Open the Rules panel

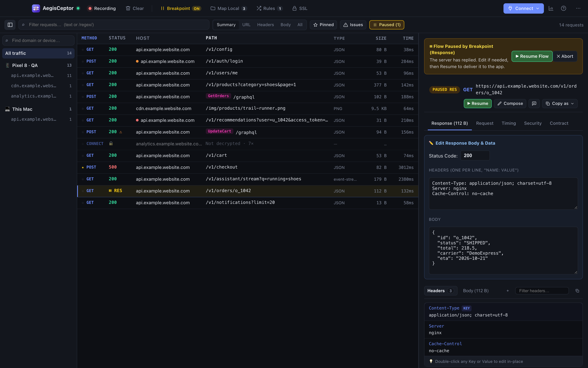(270, 8)
